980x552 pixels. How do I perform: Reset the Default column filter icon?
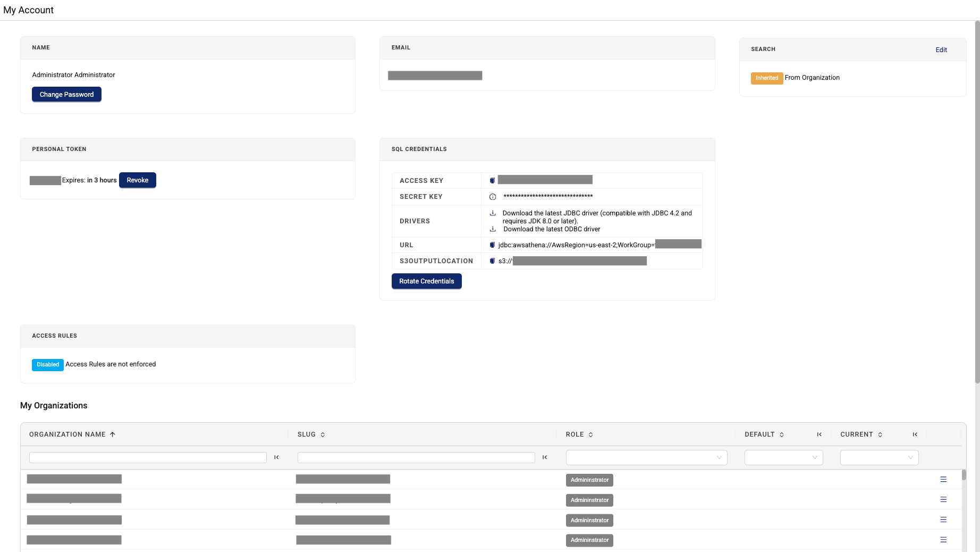click(819, 434)
